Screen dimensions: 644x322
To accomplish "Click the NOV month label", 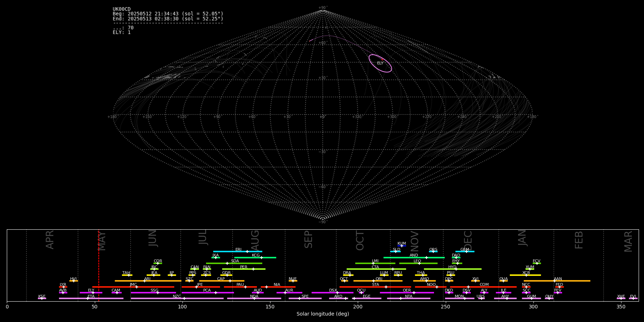I will 414,241.
